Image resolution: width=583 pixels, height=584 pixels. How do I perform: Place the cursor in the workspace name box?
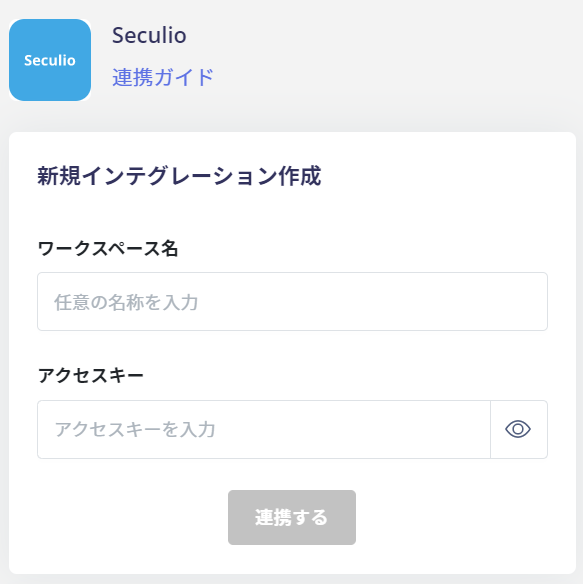[292, 301]
